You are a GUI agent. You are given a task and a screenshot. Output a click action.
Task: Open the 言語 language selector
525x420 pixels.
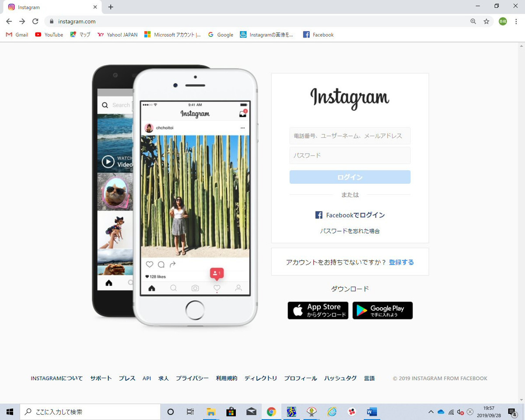click(x=369, y=378)
